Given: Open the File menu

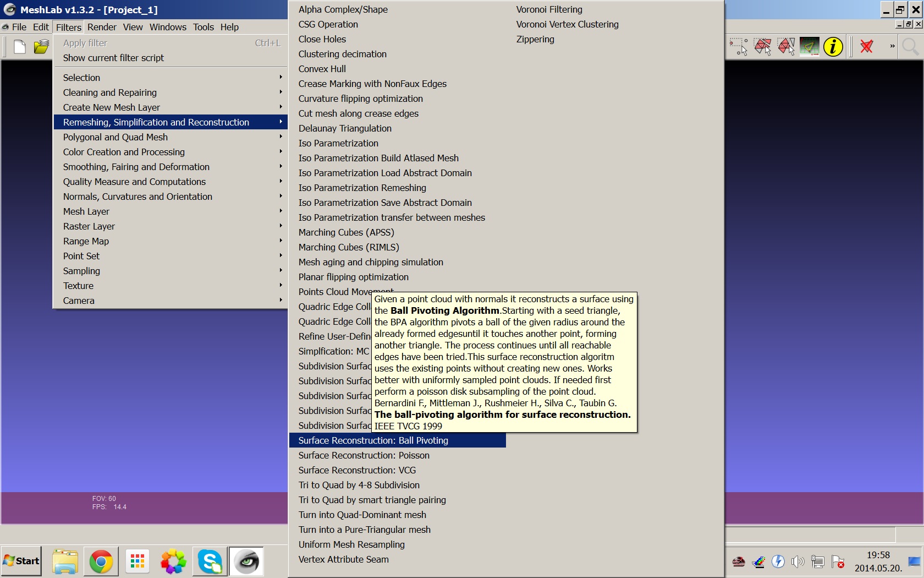Looking at the screenshot, I should click(19, 27).
